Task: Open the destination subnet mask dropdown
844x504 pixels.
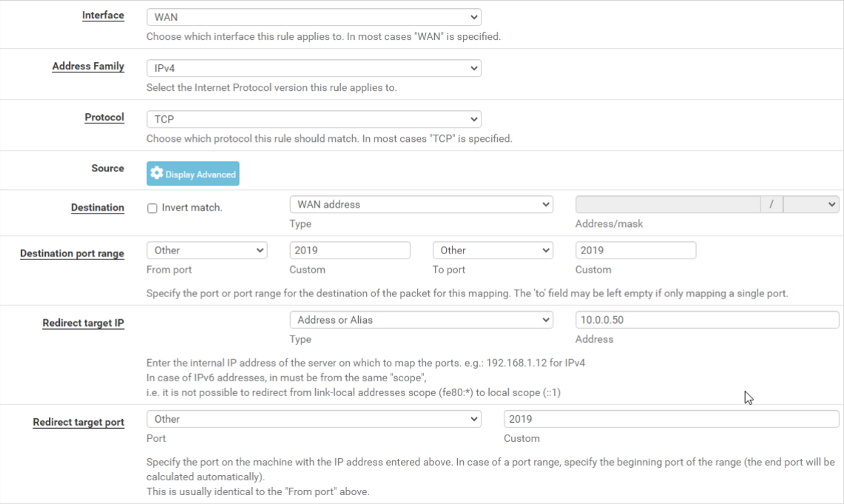Action: pos(810,205)
